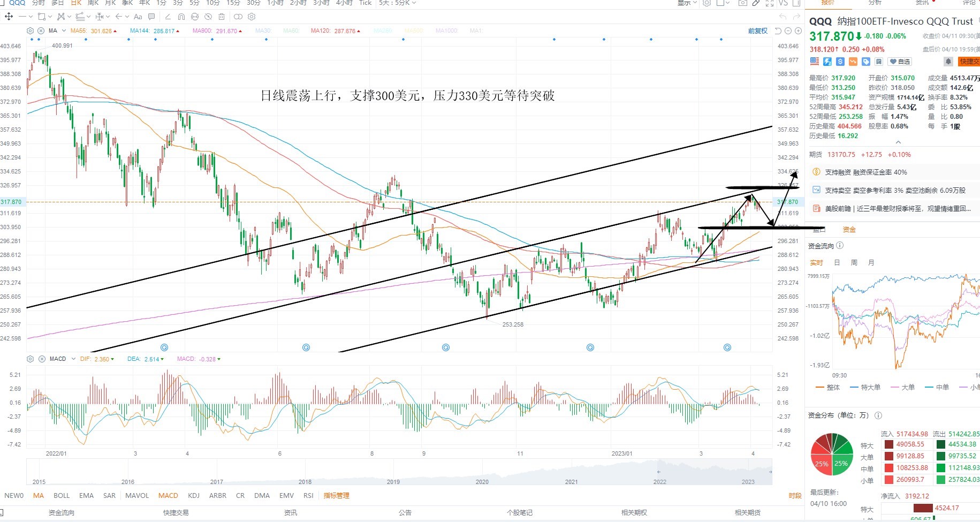The height and width of the screenshot is (522, 980).
Task: Toggle the ARBR indicator
Action: (218, 495)
